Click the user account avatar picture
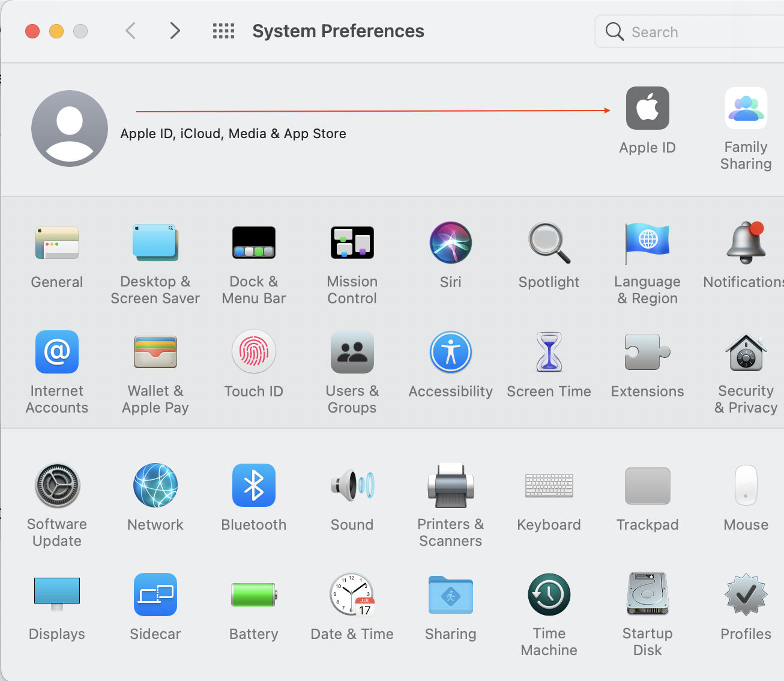The height and width of the screenshot is (681, 784). coord(70,129)
